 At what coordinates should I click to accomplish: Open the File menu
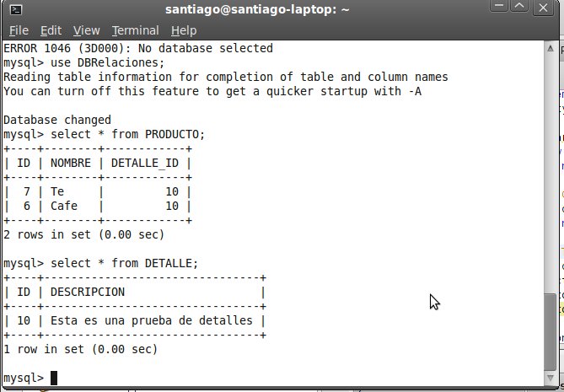tap(19, 30)
